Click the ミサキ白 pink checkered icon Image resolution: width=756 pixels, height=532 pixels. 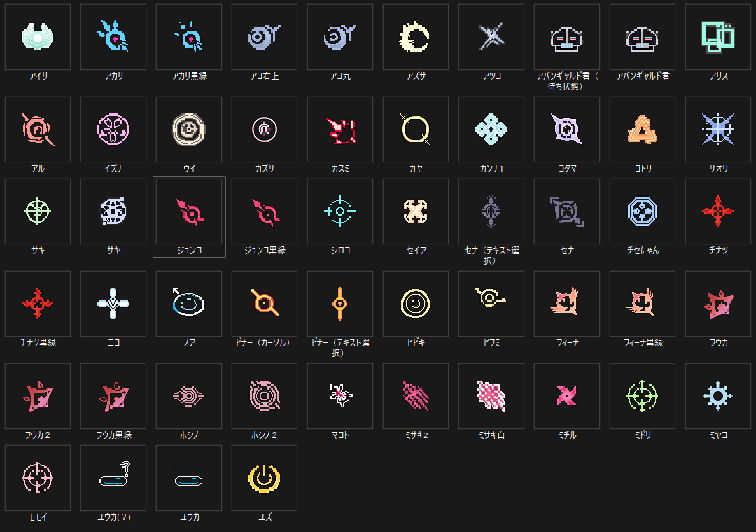pyautogui.click(x=491, y=396)
